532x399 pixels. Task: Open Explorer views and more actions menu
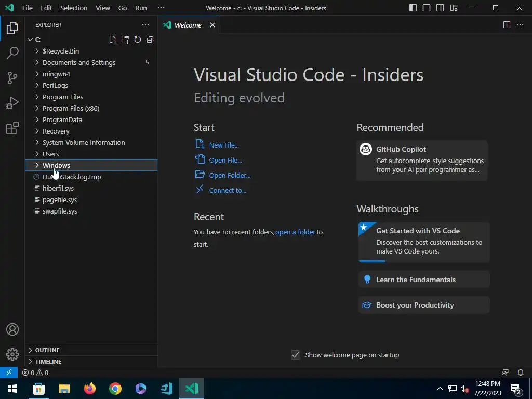pyautogui.click(x=145, y=25)
